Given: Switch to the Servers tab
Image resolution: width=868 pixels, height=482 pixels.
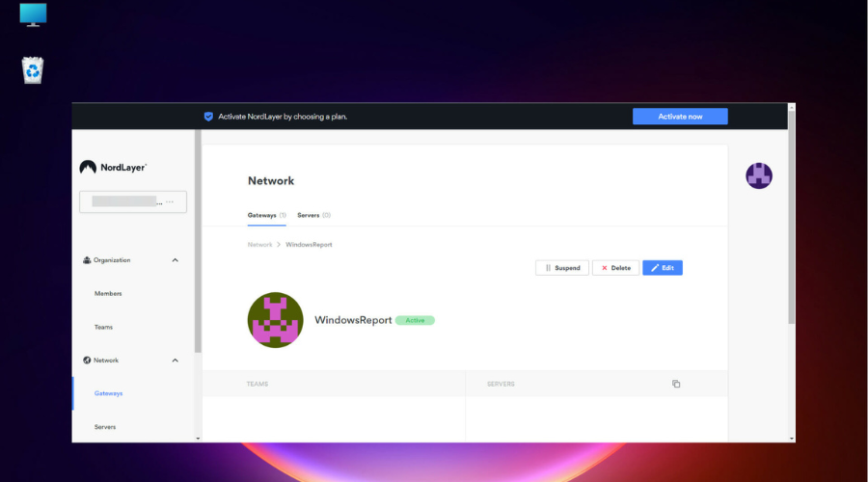Looking at the screenshot, I should pos(313,215).
